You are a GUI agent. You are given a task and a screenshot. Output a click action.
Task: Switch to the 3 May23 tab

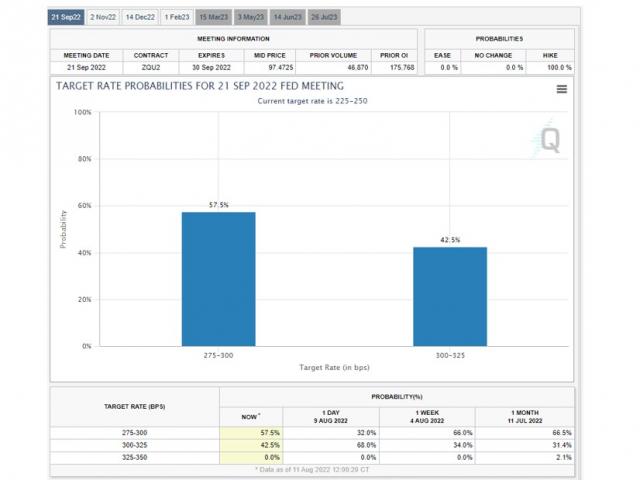pos(251,17)
